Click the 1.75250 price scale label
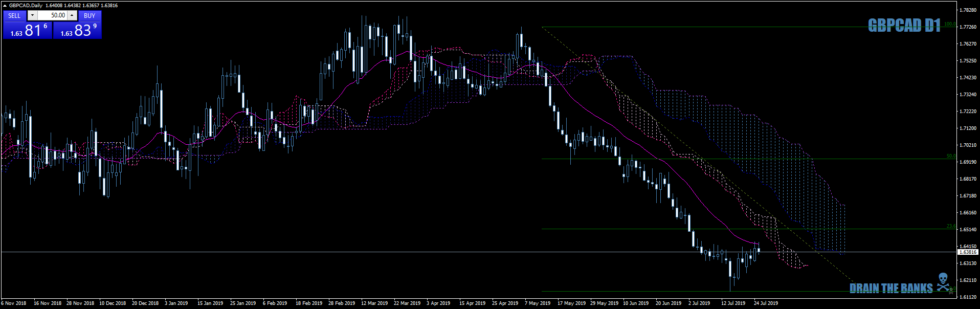The image size is (980, 309). click(x=968, y=61)
